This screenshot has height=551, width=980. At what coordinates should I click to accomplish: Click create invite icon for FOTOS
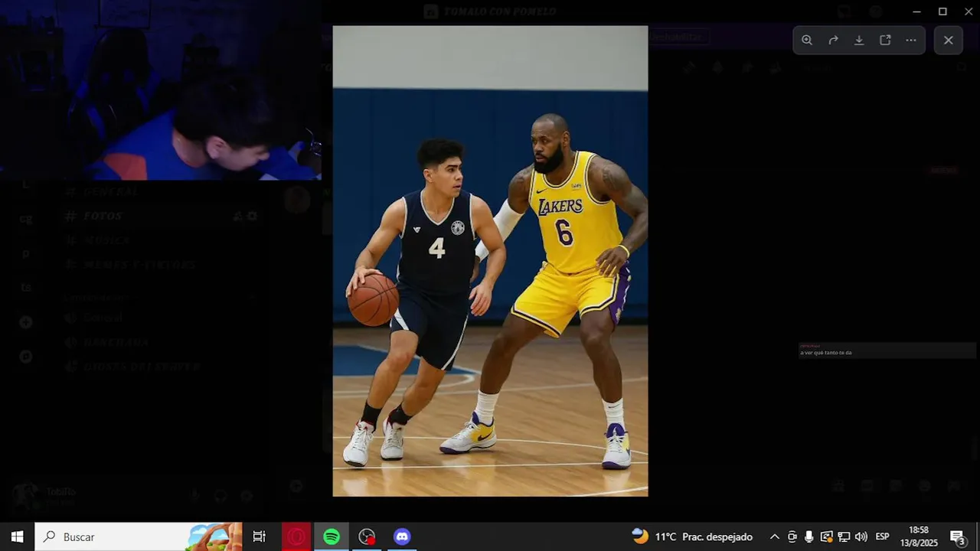pos(238,217)
